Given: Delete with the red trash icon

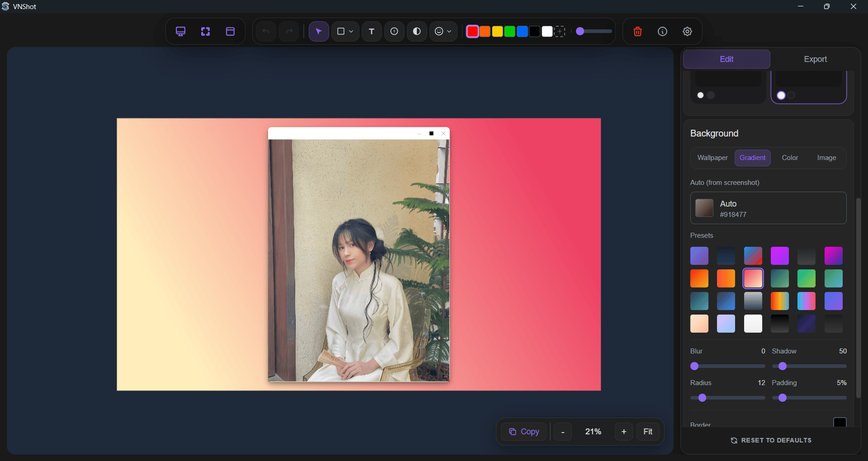Looking at the screenshot, I should click(637, 31).
